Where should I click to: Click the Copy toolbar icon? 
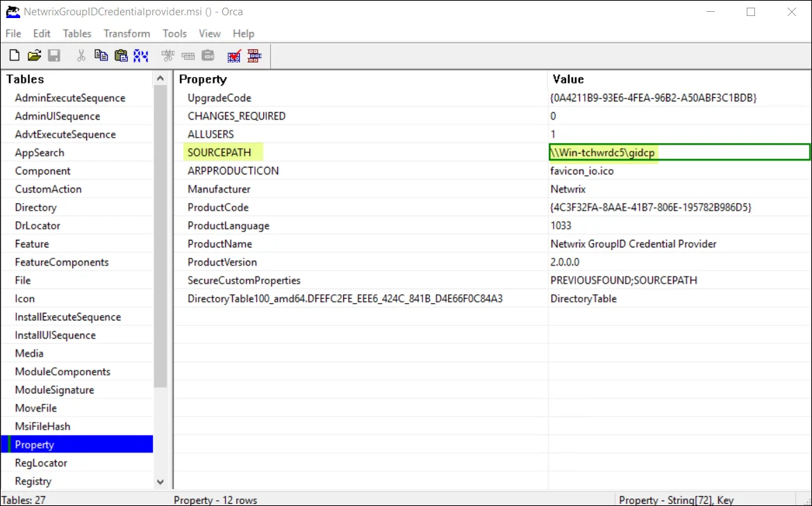coord(101,56)
